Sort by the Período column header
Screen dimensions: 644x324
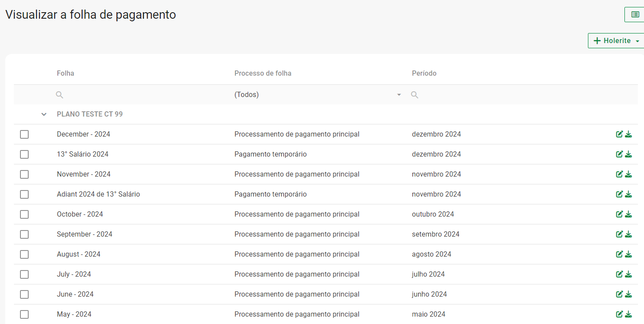[424, 73]
